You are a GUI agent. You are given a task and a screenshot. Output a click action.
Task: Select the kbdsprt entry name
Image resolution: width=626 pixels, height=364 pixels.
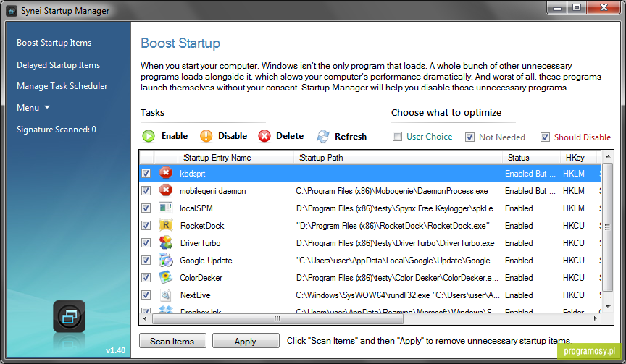coord(193,174)
